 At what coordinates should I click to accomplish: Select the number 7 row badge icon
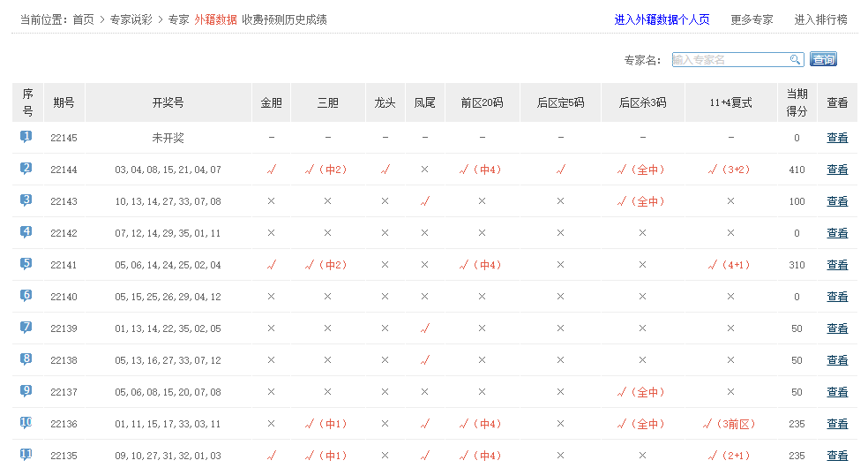[26, 328]
